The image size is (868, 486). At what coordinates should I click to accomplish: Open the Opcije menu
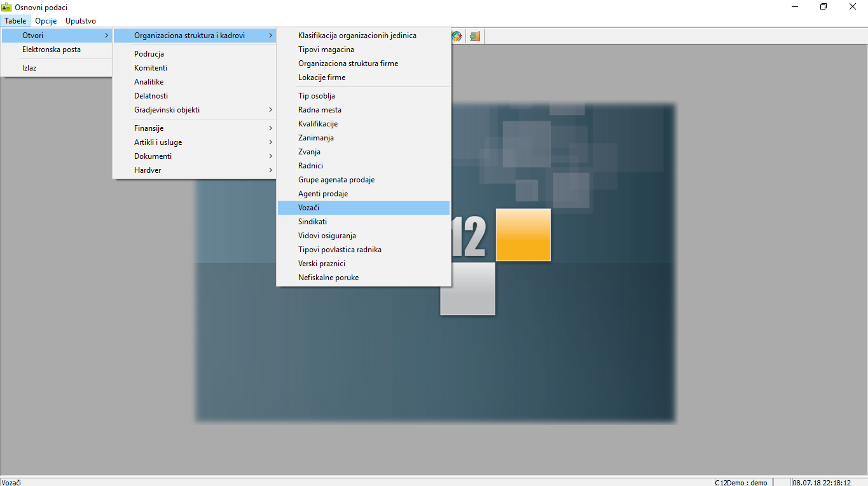tap(46, 21)
